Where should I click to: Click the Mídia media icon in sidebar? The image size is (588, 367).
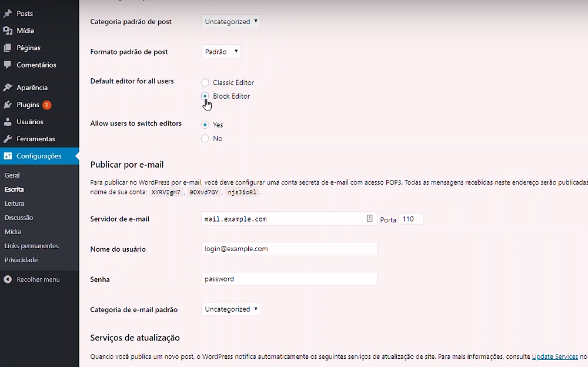(x=8, y=31)
